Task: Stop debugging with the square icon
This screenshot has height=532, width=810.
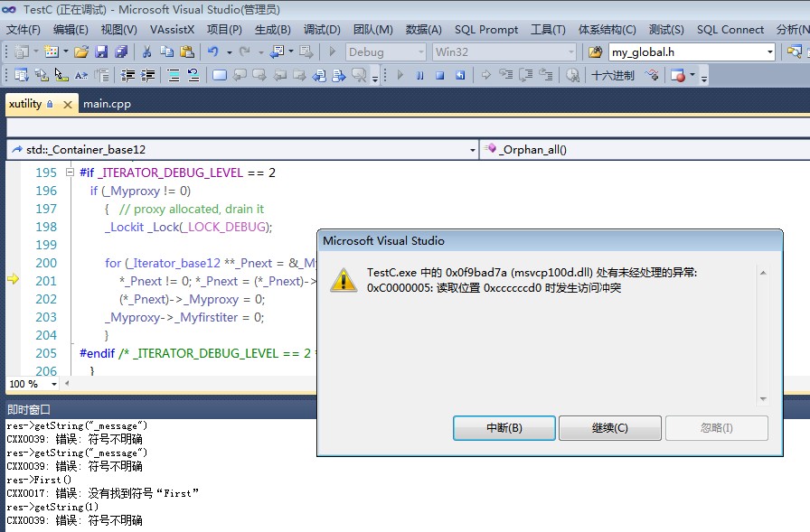Action: (439, 75)
